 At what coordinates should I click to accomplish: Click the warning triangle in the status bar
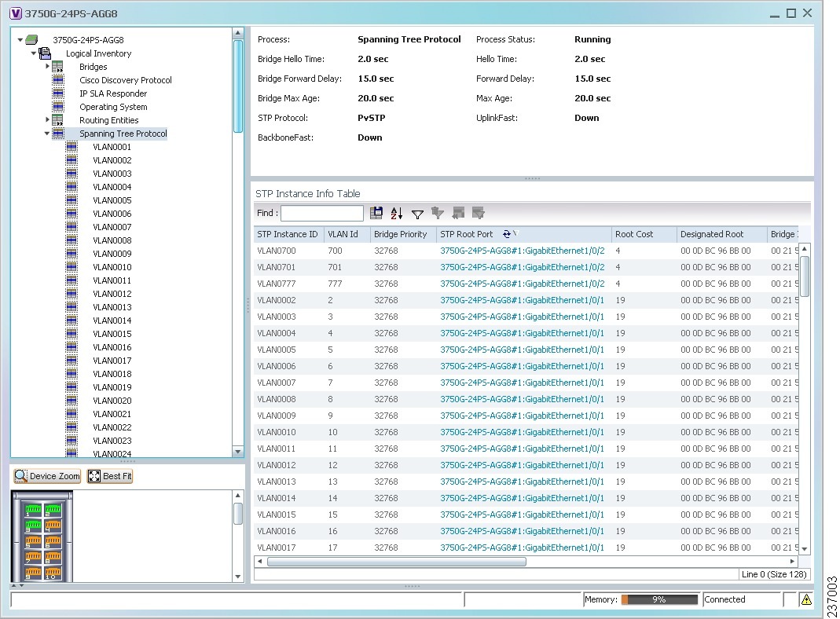805,599
